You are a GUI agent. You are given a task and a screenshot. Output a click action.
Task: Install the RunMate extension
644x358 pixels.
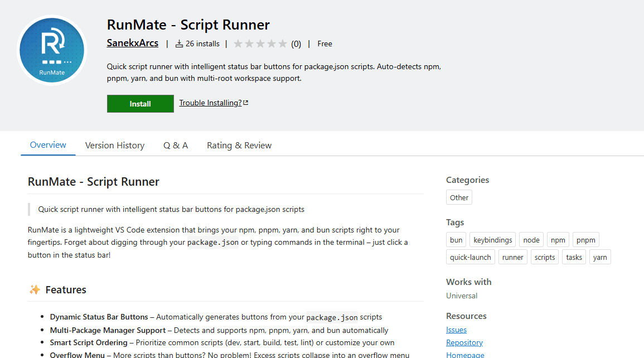click(141, 104)
